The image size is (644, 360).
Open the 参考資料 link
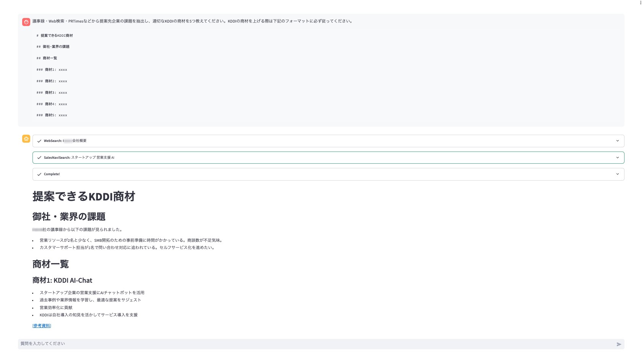42,326
